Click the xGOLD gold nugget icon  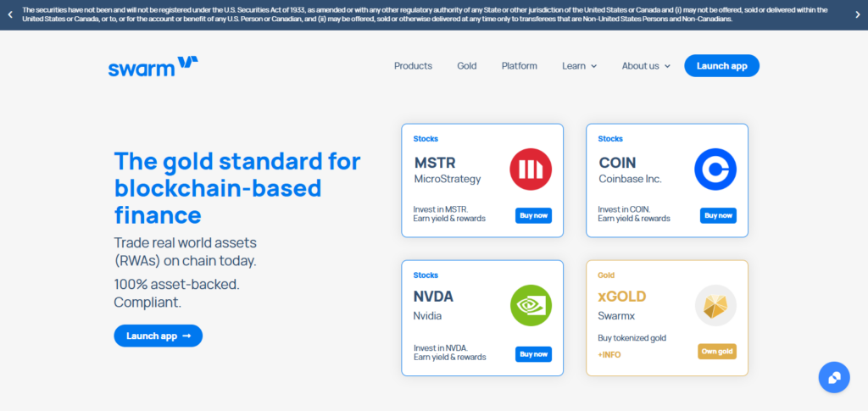715,305
